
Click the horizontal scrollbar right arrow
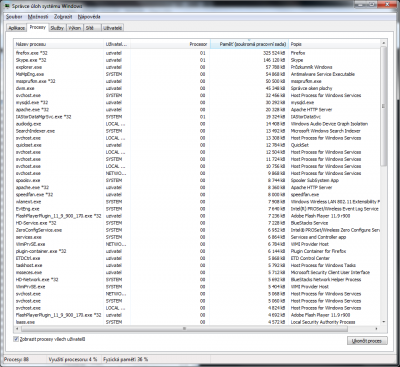point(377,329)
